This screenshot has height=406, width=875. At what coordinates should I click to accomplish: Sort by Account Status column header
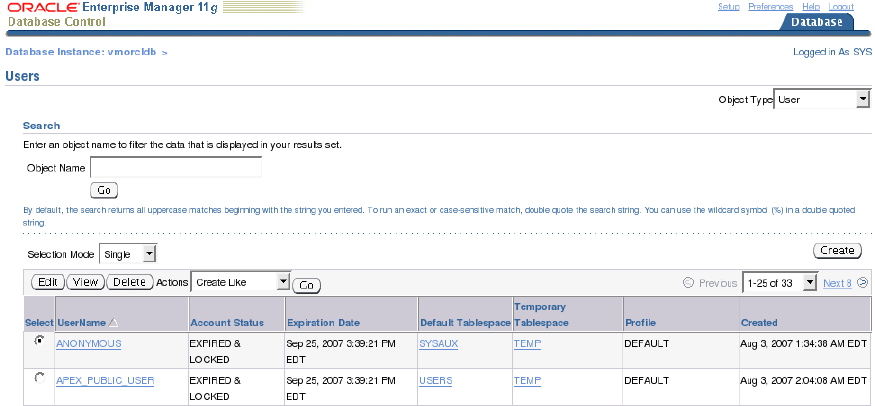click(x=227, y=322)
